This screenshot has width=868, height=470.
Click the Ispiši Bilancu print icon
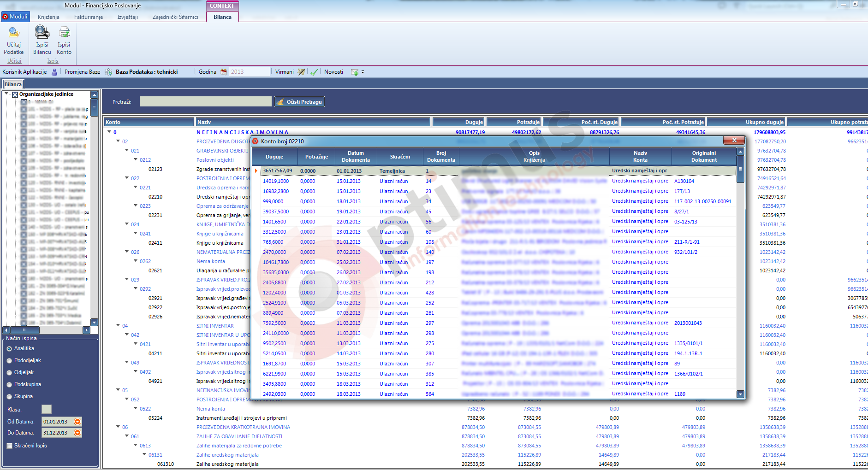coord(42,32)
